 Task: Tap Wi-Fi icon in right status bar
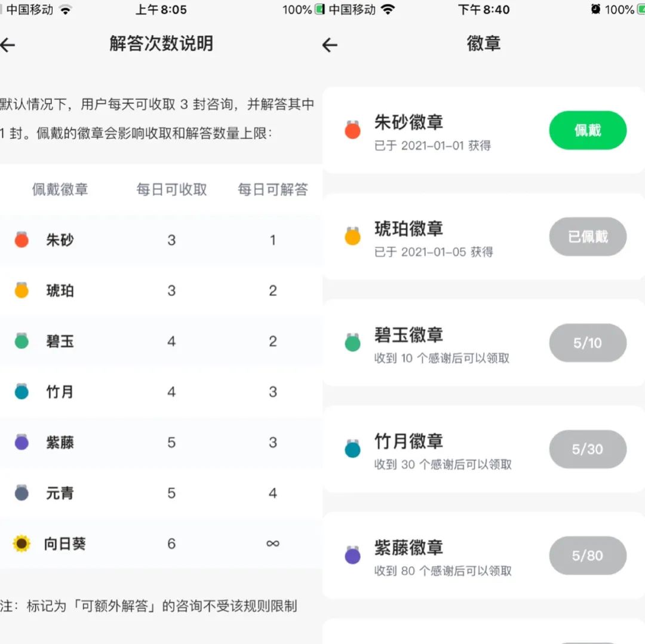[388, 9]
